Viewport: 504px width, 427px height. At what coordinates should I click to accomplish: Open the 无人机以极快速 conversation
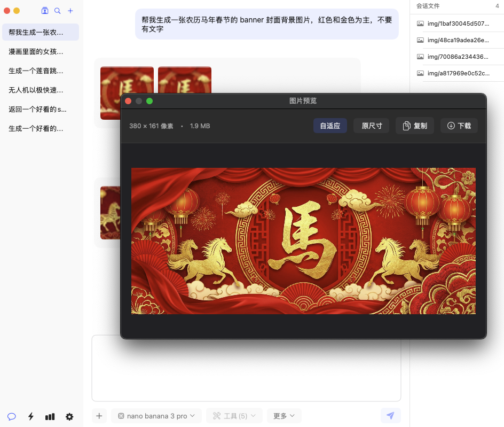(x=36, y=90)
